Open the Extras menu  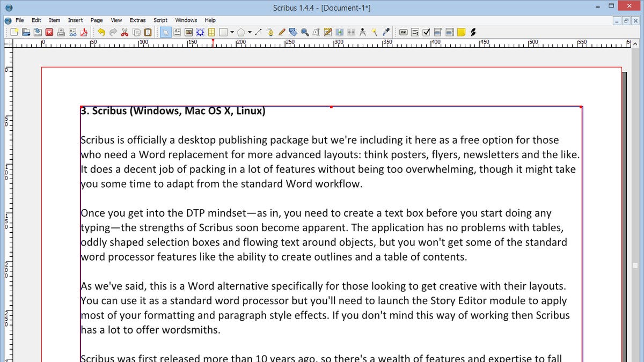[x=138, y=20]
